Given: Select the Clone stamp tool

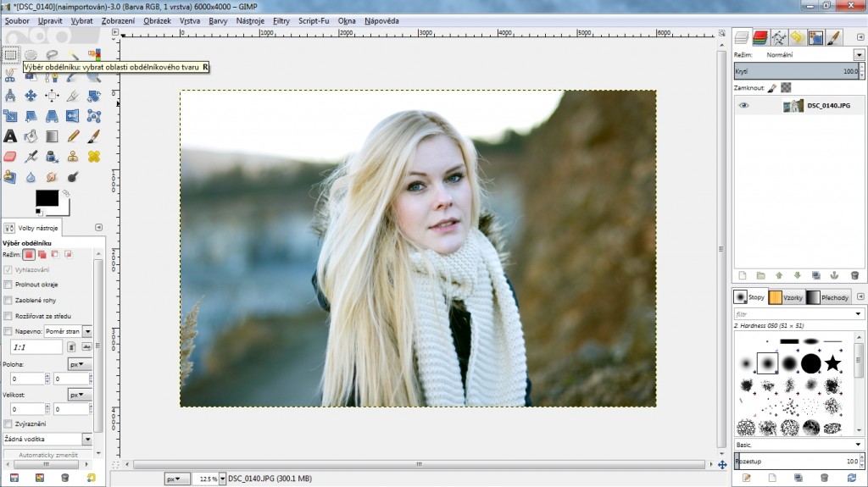Looking at the screenshot, I should point(73,157).
